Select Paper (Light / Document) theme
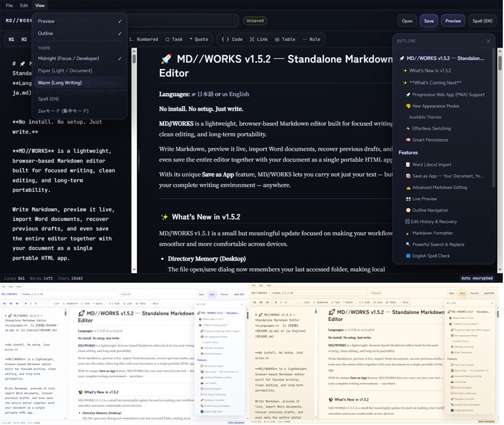Viewport: 504px width, 425px height. [80, 71]
